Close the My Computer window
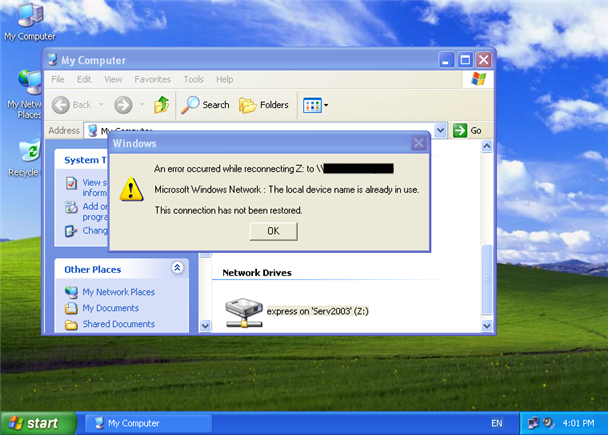 [484, 60]
